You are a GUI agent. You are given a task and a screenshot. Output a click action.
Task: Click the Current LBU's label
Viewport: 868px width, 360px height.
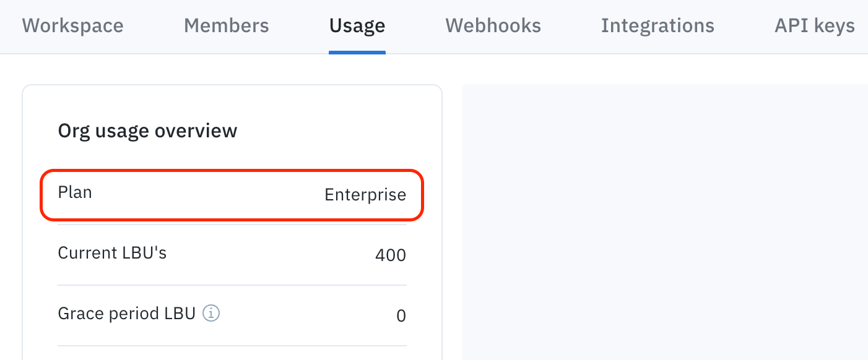pos(112,253)
